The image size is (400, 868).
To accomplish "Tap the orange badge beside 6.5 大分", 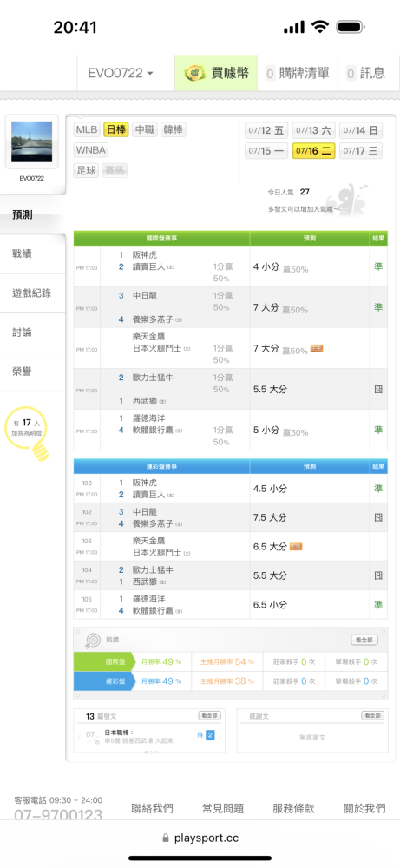I will click(x=296, y=547).
